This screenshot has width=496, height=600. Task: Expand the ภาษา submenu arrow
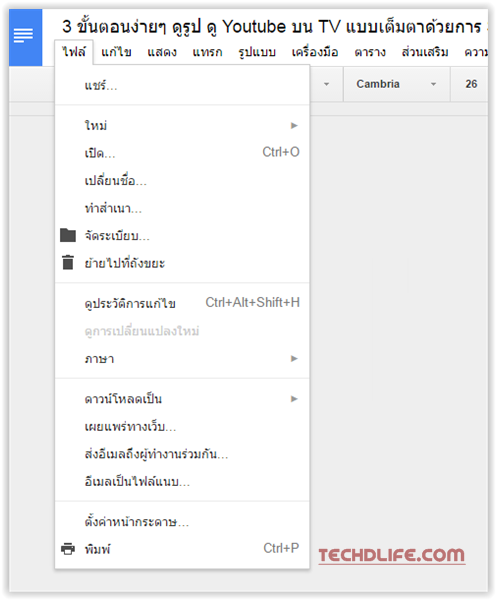(294, 359)
